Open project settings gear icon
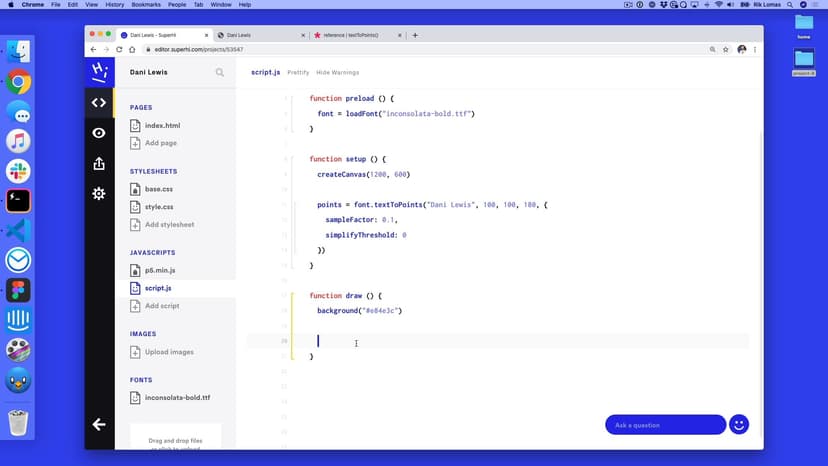The width and height of the screenshot is (828, 466). tap(98, 193)
